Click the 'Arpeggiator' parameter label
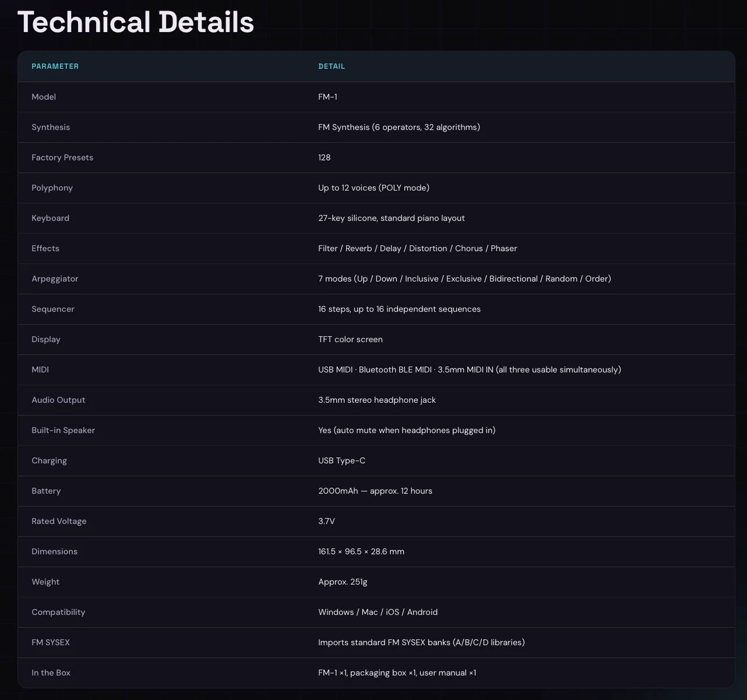The height and width of the screenshot is (700, 747). point(55,279)
